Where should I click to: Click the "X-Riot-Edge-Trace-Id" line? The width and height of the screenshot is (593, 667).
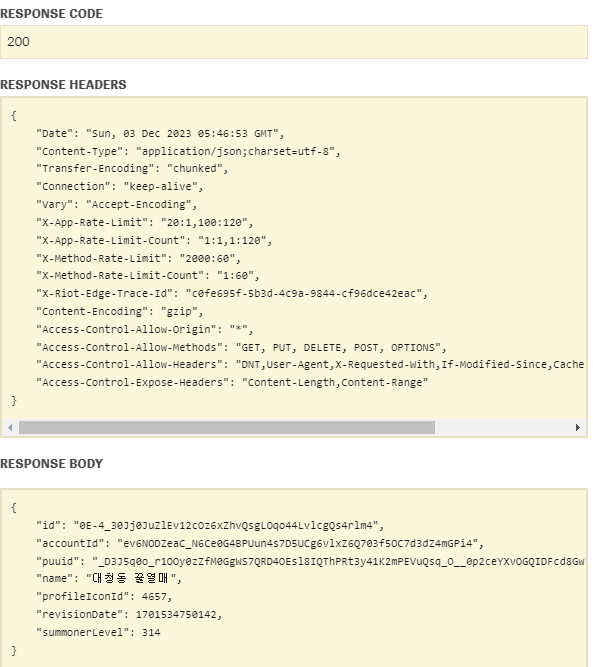tap(232, 294)
